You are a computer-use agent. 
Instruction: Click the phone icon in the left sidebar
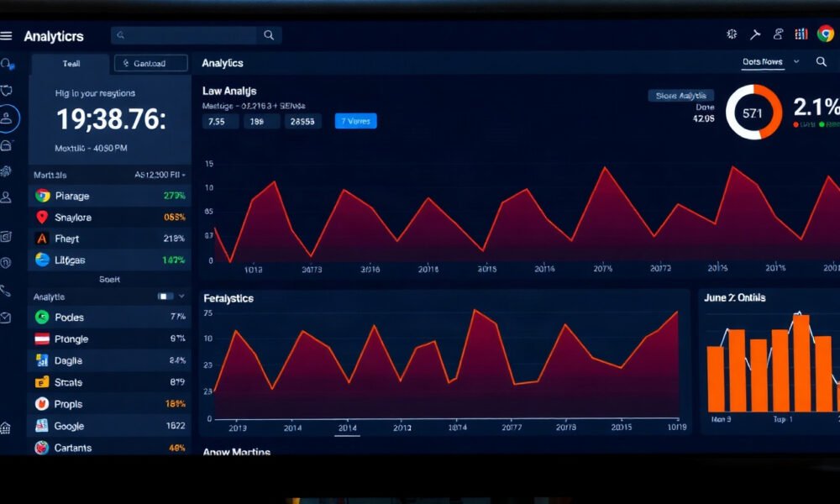pos(5,291)
